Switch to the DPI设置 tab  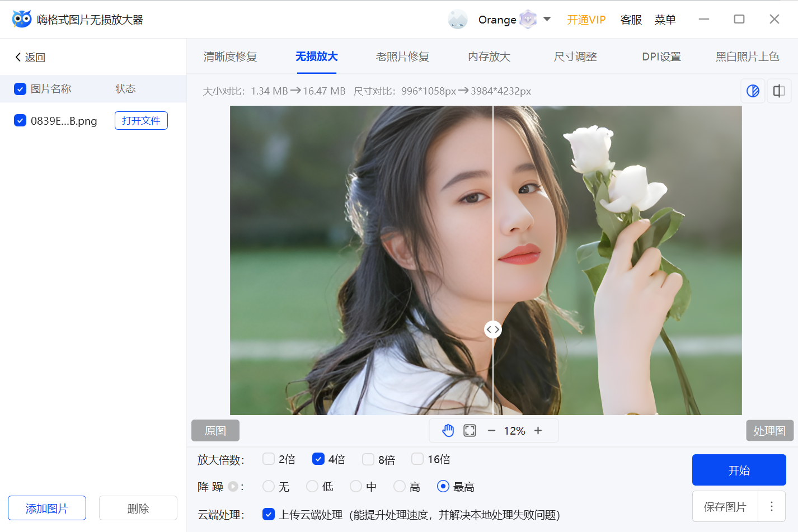(661, 57)
